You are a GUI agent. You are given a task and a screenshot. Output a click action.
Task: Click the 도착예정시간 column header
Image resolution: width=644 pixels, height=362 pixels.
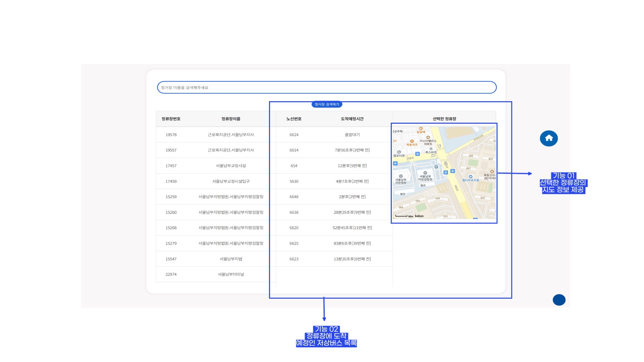click(x=352, y=119)
